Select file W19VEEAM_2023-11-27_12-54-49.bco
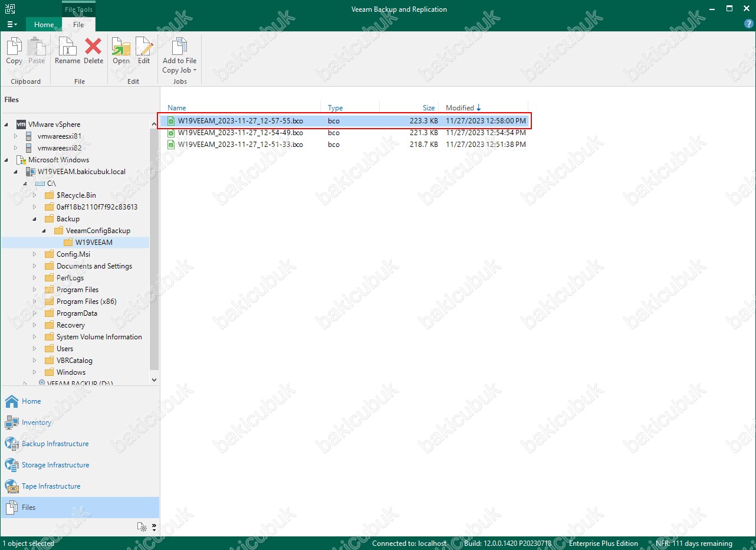The image size is (756, 550). point(241,133)
